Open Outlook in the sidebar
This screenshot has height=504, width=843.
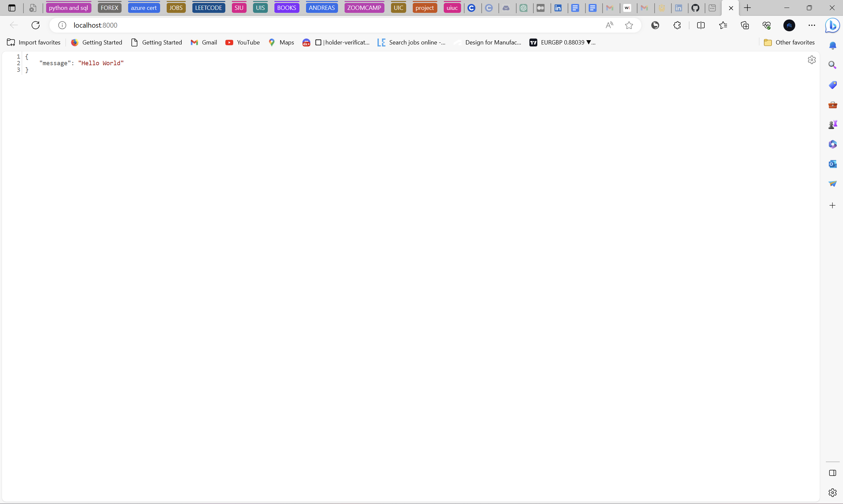(832, 164)
